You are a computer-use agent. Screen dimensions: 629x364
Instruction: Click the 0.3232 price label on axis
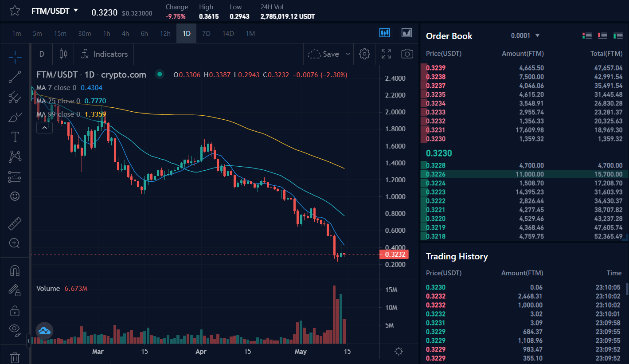(x=394, y=254)
